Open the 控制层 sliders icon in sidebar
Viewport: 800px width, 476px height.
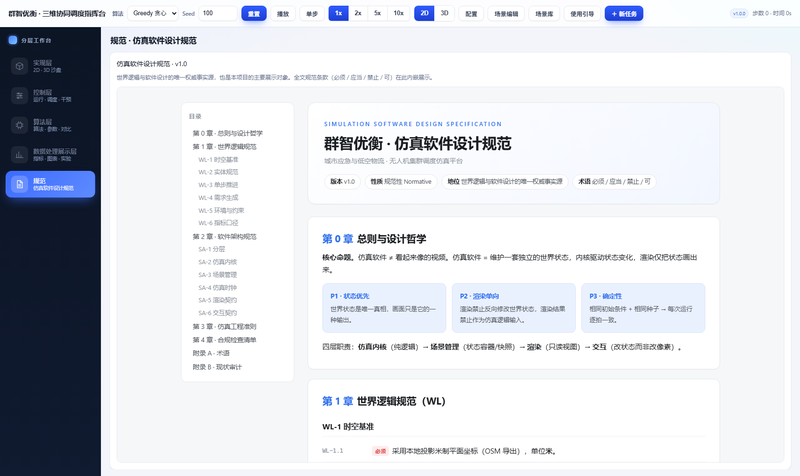(19, 96)
